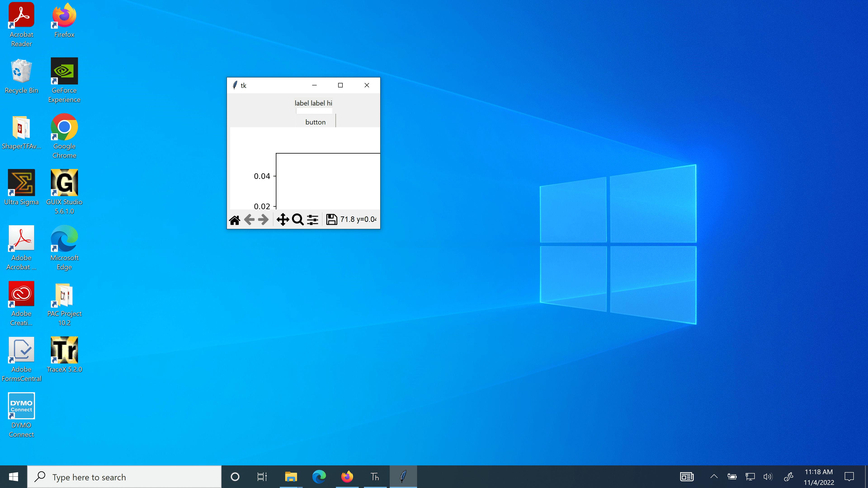Click the tk feather app on taskbar
The height and width of the screenshot is (488, 868).
(x=403, y=477)
